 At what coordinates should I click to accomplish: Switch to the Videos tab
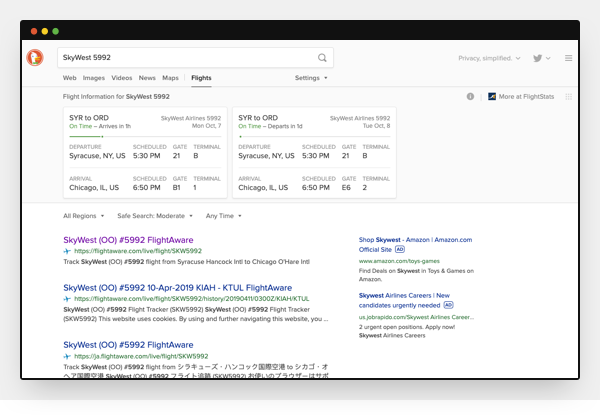[x=122, y=78]
